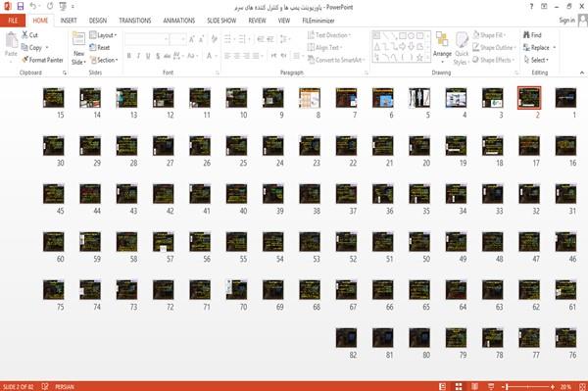This screenshot has width=588, height=391.
Task: Toggle Bold formatting
Action: click(x=128, y=56)
